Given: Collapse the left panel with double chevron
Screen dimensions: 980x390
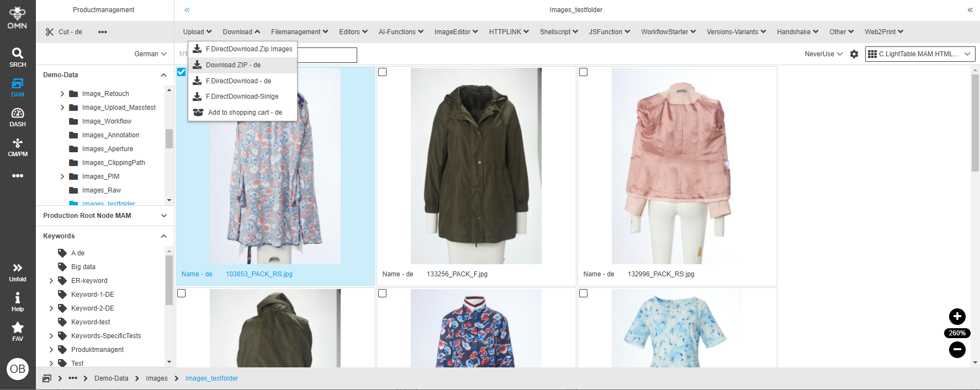Looking at the screenshot, I should click(x=187, y=10).
